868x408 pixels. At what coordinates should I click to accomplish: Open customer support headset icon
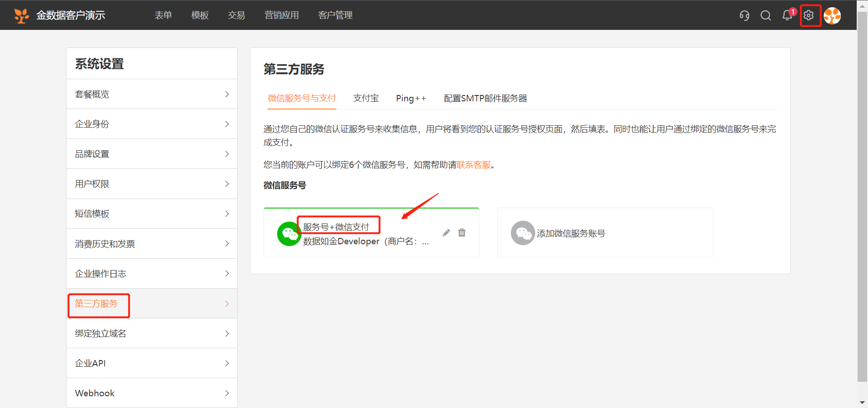[744, 15]
